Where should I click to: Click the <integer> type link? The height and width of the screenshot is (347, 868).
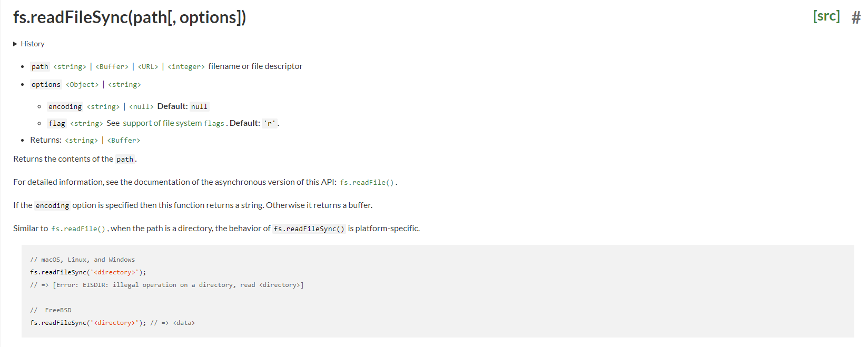(186, 67)
